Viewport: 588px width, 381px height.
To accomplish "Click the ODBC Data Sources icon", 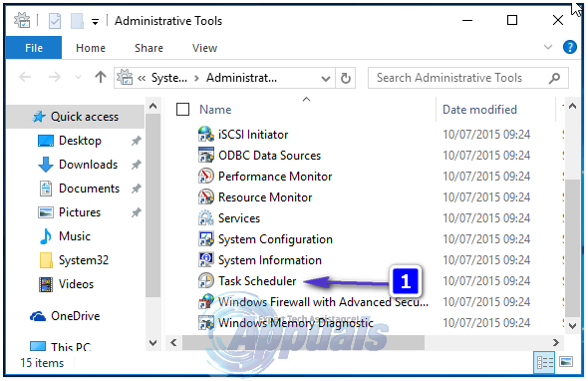I will tap(206, 155).
